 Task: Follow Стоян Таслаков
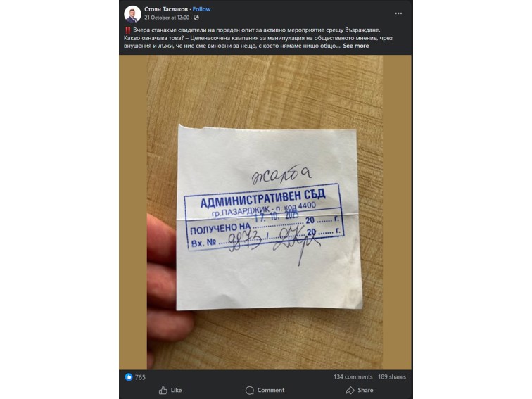pos(201,9)
